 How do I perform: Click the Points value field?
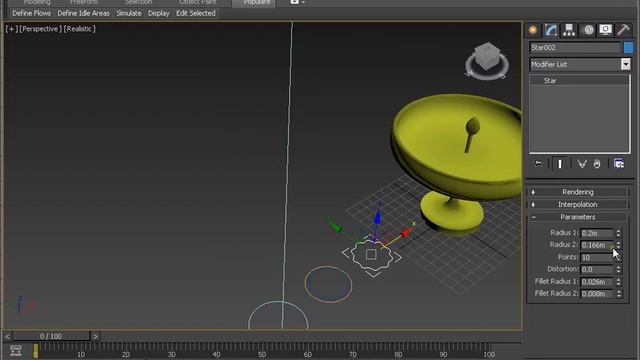coord(597,257)
